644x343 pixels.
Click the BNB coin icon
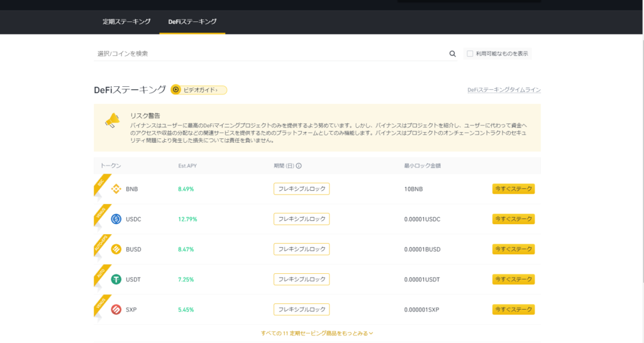click(116, 189)
